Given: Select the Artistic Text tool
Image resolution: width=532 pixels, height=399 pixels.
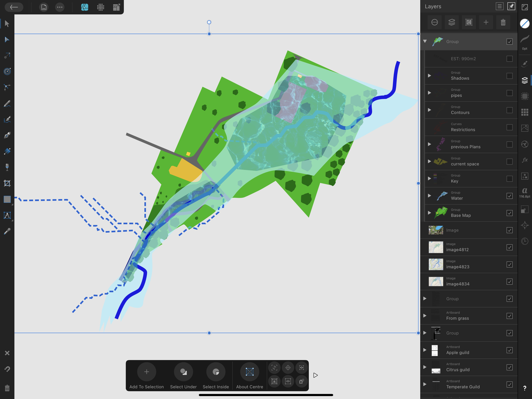Looking at the screenshot, I should [7, 215].
